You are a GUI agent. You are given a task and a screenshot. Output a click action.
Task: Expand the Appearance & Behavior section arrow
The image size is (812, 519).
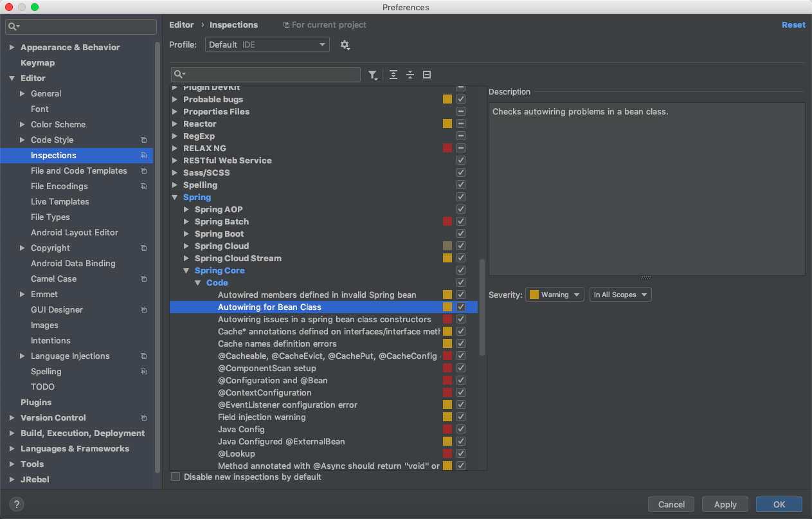tap(12, 48)
